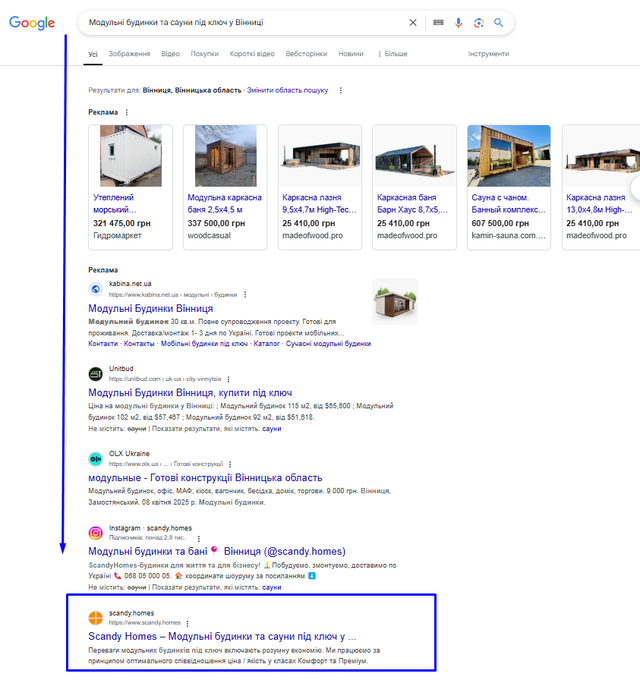The width and height of the screenshot is (640, 683).
Task: Open more options dots for Instagram result
Action: [x=199, y=539]
